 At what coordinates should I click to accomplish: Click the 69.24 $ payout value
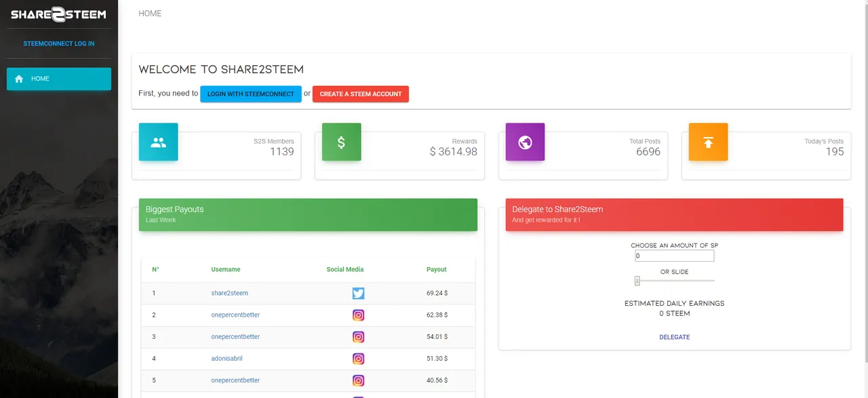tap(437, 294)
